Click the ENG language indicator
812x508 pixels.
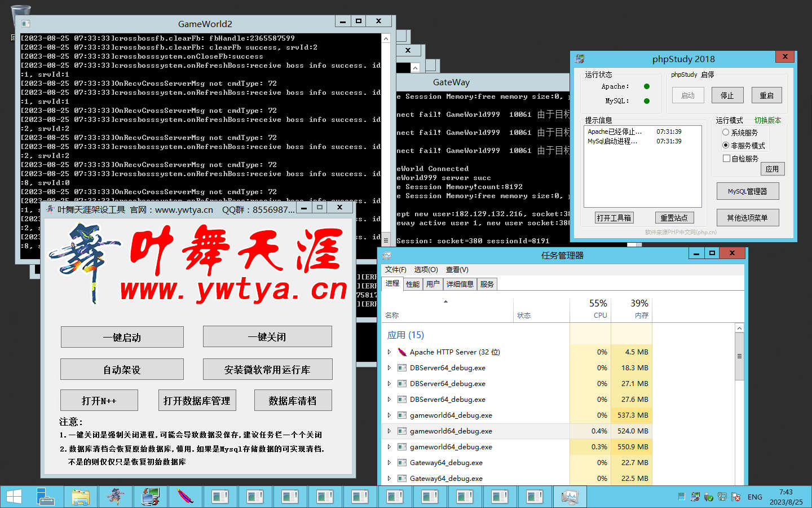pyautogui.click(x=754, y=497)
